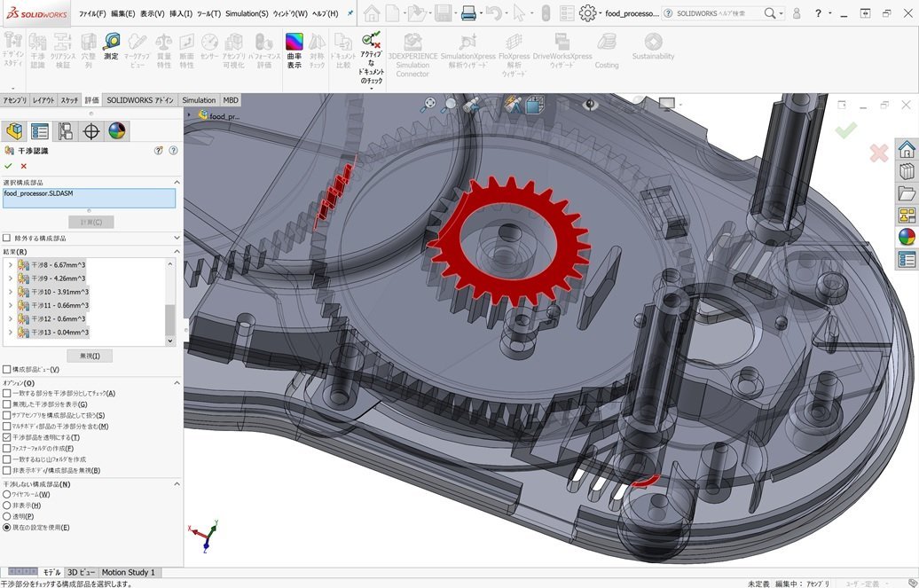Switch to the Simulation ribbon tab
Viewport: 919px width, 588px height.
pos(200,100)
